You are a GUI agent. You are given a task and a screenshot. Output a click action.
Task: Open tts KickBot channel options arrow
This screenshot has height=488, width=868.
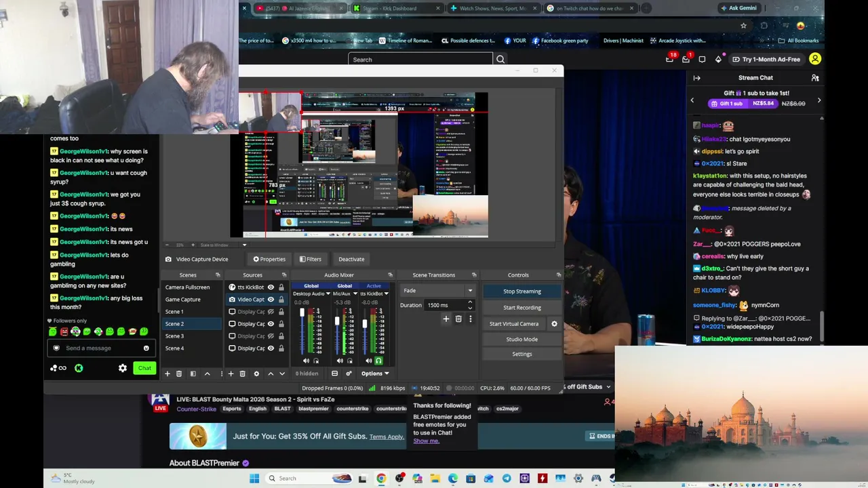(387, 294)
